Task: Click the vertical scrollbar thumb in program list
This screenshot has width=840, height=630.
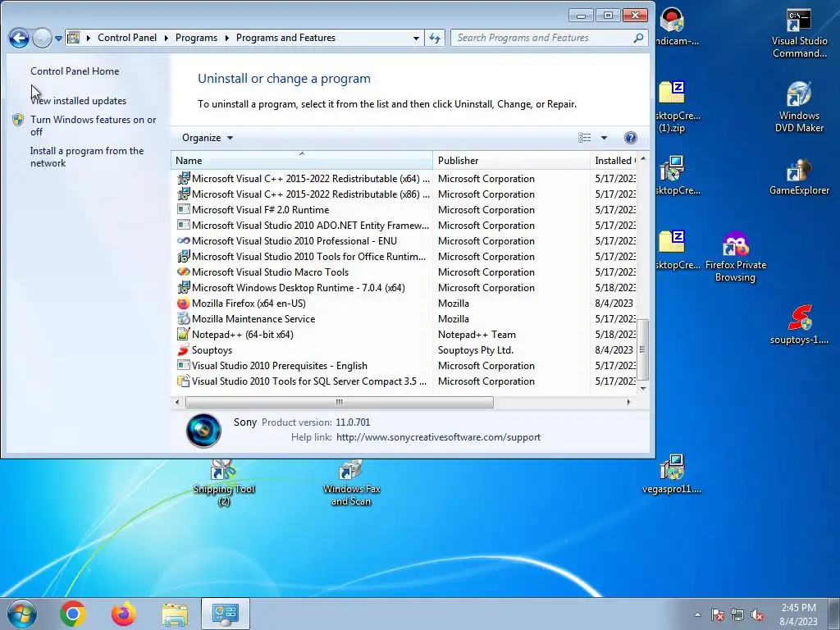Action: [643, 349]
